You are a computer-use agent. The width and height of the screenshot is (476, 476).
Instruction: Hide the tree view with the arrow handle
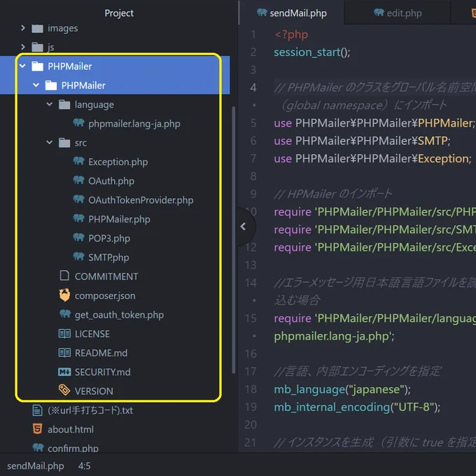point(243,227)
